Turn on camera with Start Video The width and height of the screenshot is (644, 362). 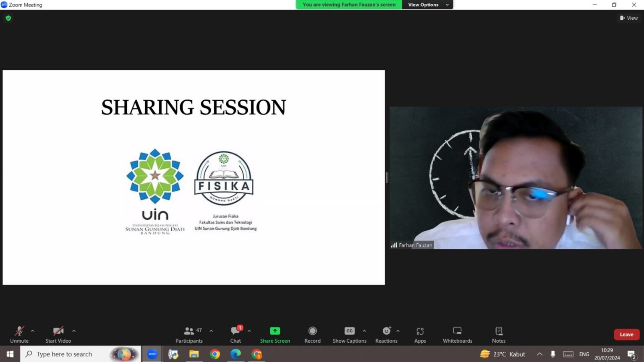point(58,334)
